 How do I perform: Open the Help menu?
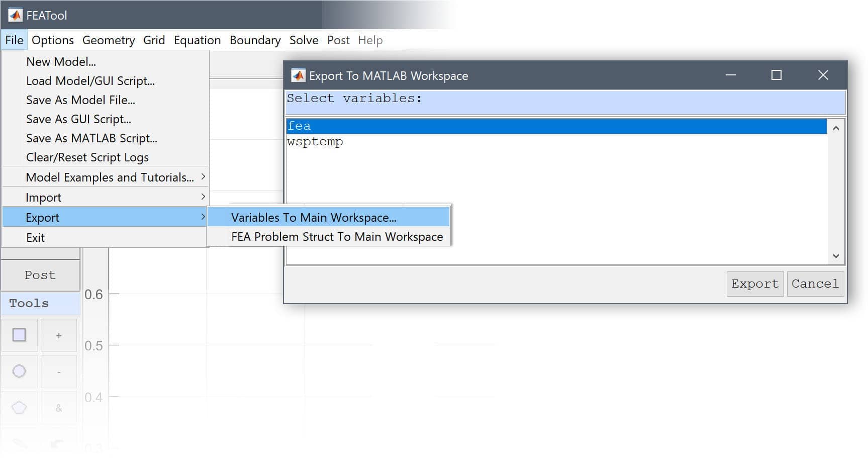370,40
